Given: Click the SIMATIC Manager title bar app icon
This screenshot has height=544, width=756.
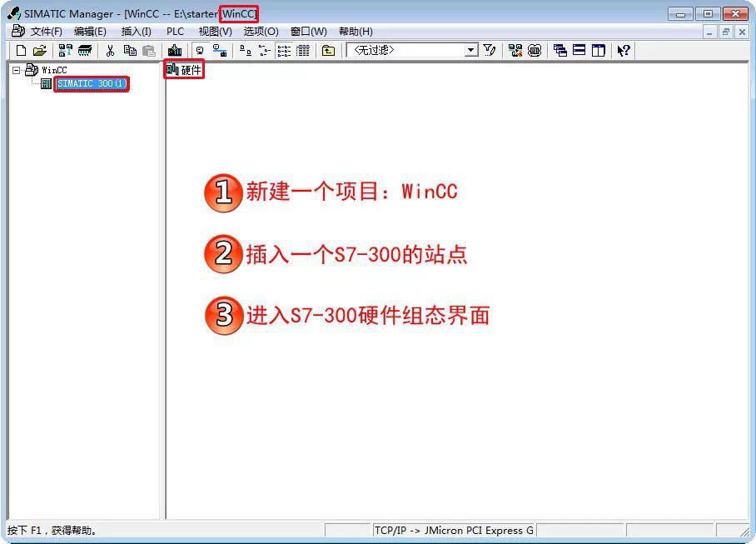Looking at the screenshot, I should (x=14, y=13).
